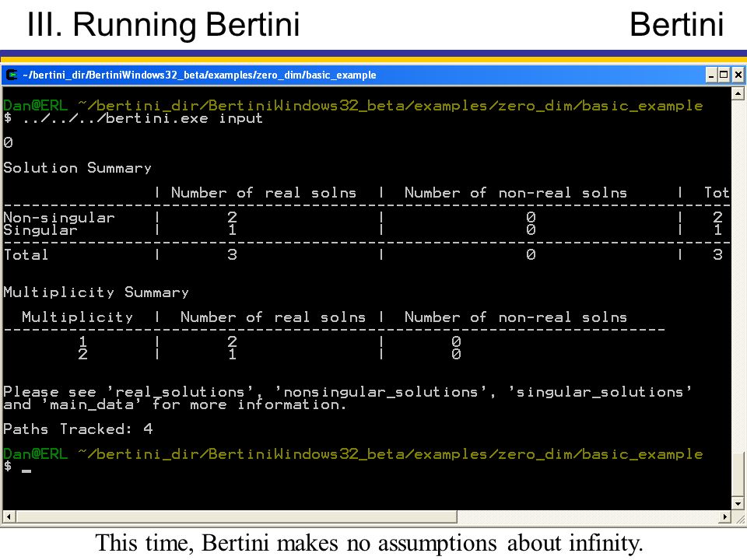
Task: Click the 'Non-singular' row label
Action: pyautogui.click(x=59, y=218)
